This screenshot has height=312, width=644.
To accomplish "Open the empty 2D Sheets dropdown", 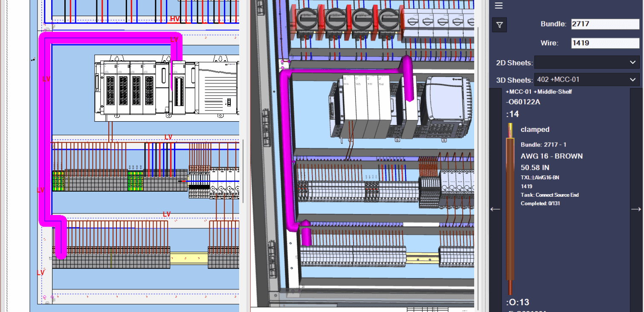I will pyautogui.click(x=587, y=63).
